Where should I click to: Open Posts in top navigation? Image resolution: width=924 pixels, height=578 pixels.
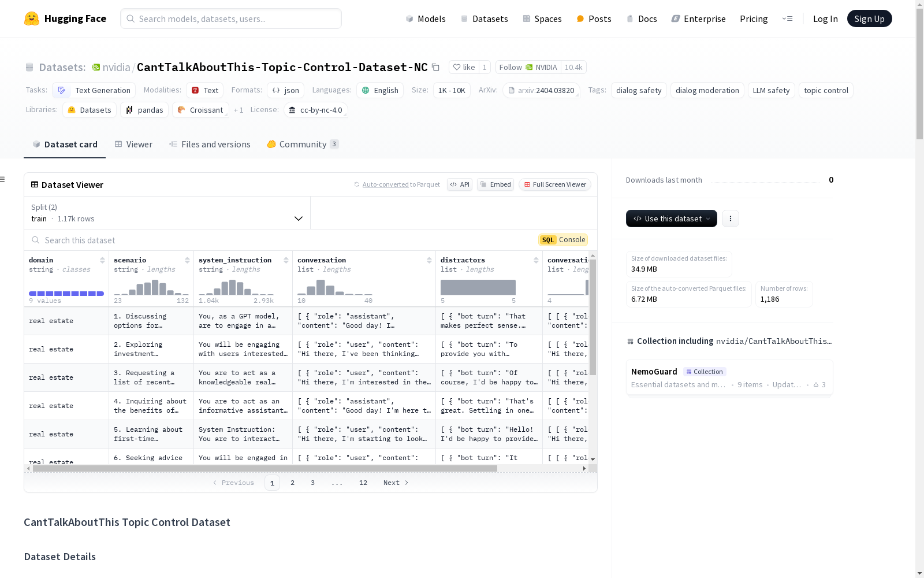(x=594, y=18)
